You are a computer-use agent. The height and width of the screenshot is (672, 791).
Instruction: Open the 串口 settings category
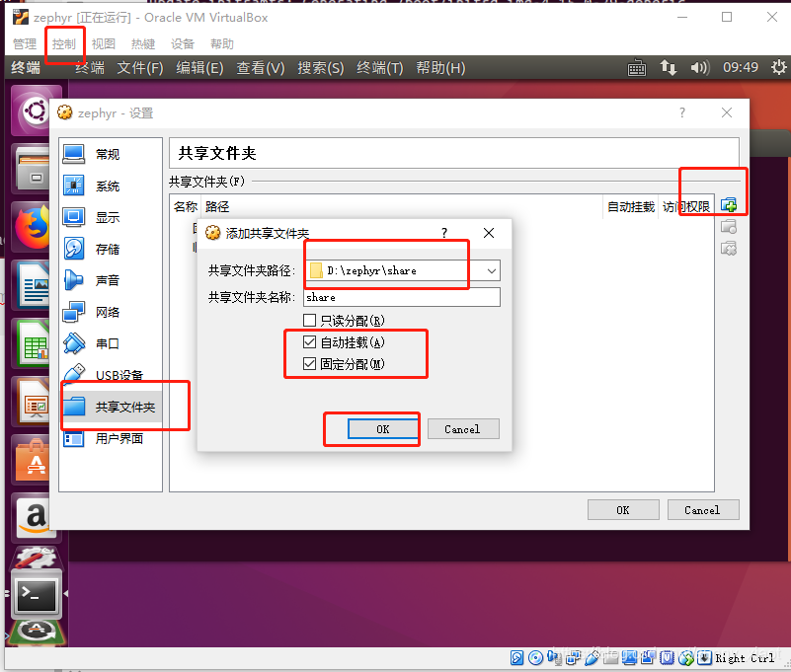point(111,343)
